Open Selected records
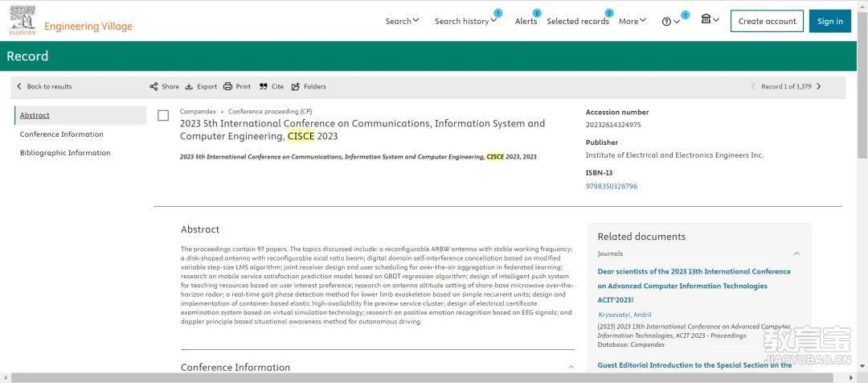This screenshot has height=383, width=868. pyautogui.click(x=578, y=21)
